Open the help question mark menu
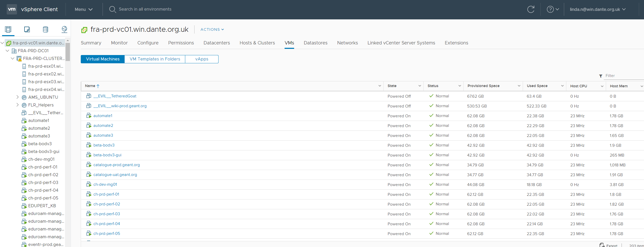 [x=553, y=9]
